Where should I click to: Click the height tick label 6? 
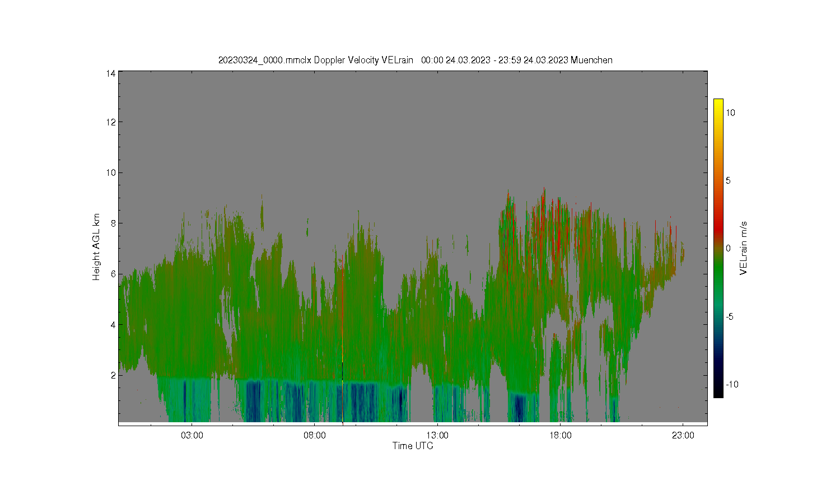coord(113,274)
